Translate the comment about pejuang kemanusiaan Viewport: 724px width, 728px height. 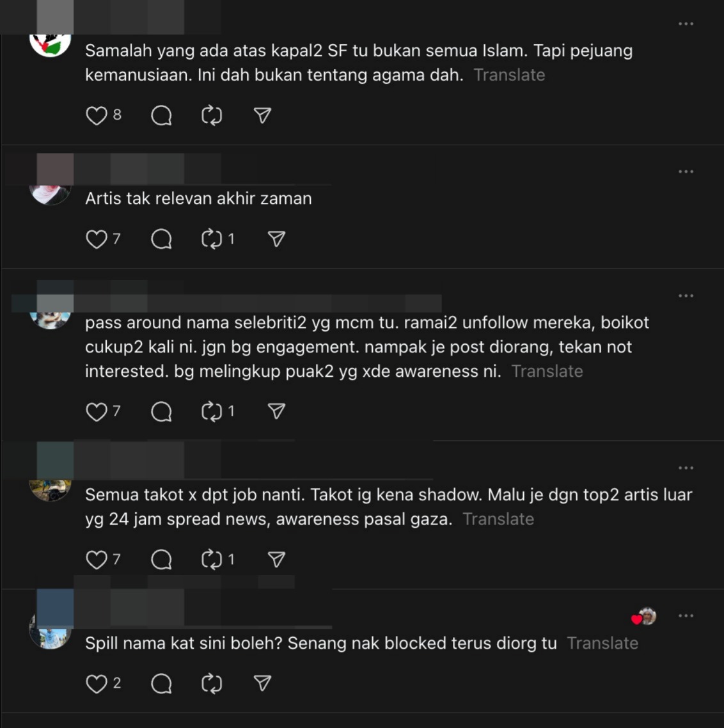(509, 75)
